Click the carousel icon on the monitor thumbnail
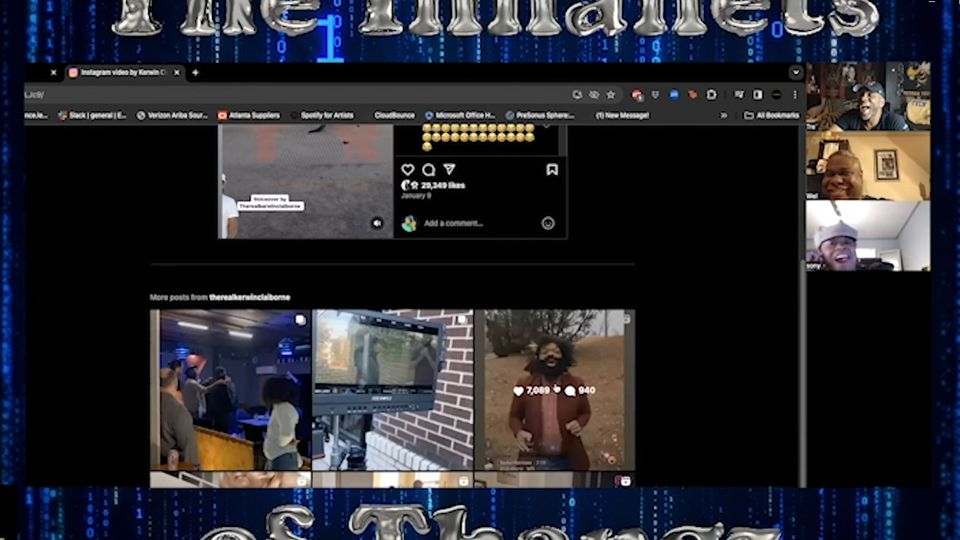 point(462,320)
